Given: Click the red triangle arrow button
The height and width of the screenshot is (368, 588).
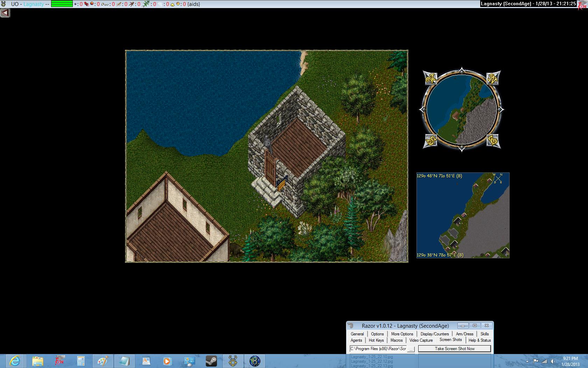Looking at the screenshot, I should (x=5, y=13).
